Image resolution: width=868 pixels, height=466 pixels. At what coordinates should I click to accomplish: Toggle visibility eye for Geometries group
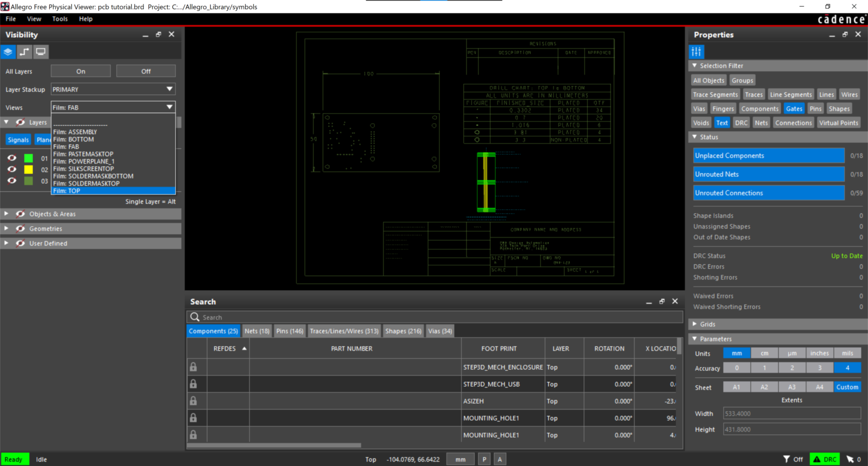click(20, 228)
